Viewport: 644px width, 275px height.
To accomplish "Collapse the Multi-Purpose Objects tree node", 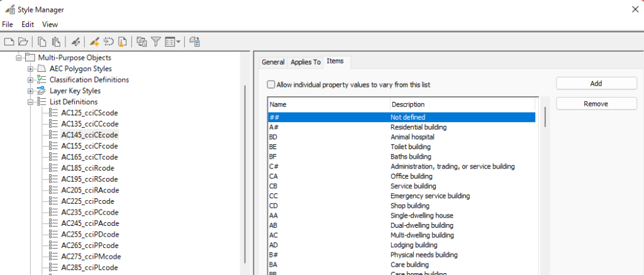I will [x=18, y=58].
